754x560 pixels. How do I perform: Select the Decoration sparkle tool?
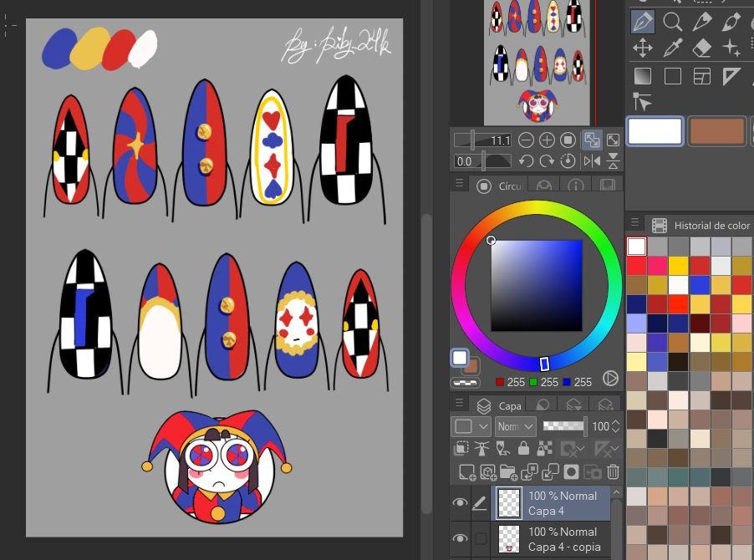[x=732, y=50]
